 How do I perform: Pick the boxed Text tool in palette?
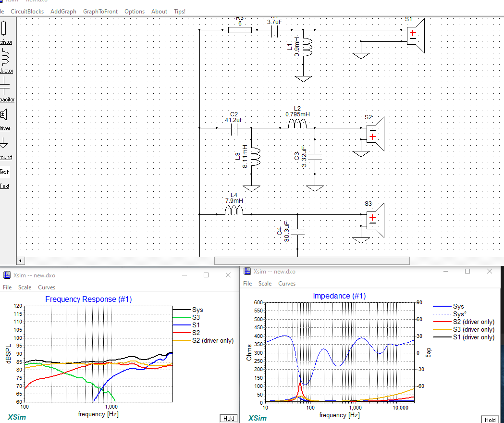4,172
